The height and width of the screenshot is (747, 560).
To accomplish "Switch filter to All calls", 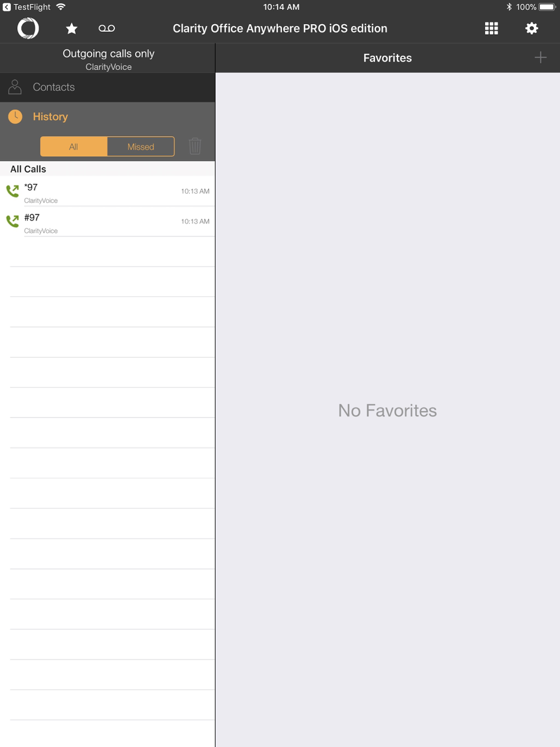I will click(x=73, y=147).
